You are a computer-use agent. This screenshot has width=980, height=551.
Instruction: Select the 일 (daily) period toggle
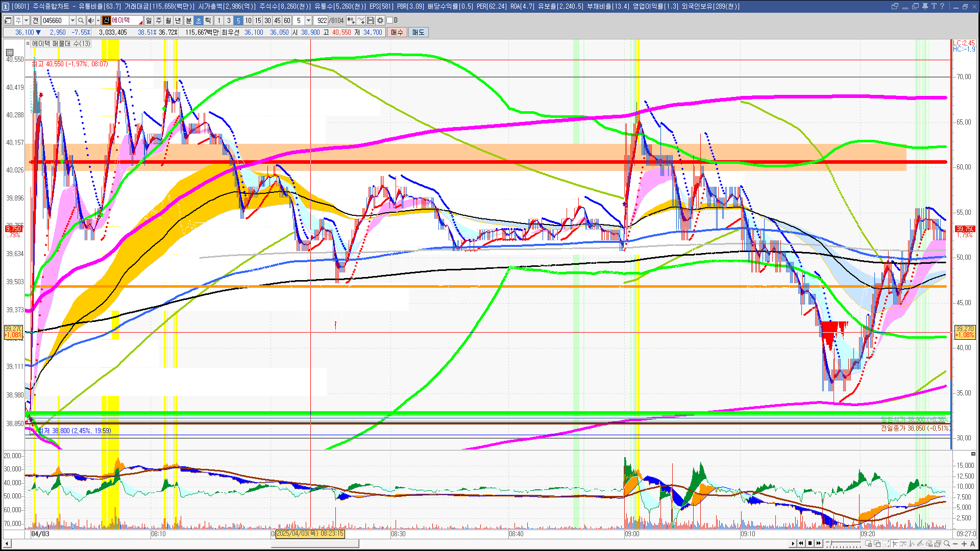point(149,20)
